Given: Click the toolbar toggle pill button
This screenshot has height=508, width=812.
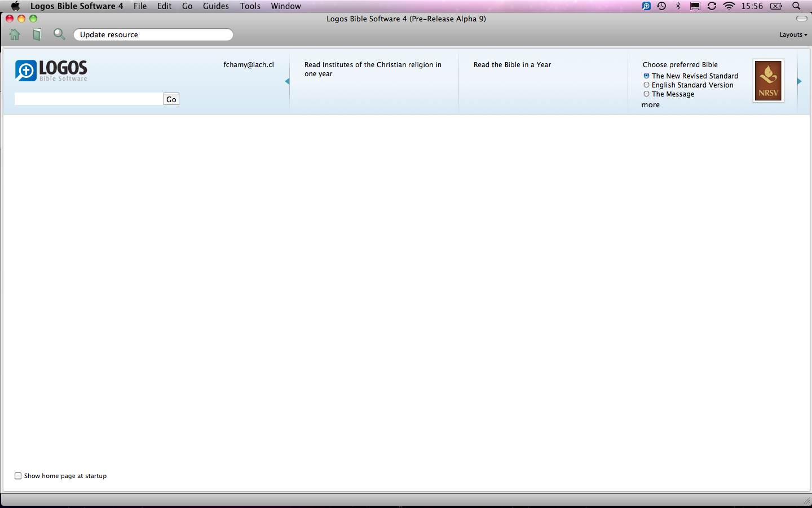Looking at the screenshot, I should pyautogui.click(x=801, y=19).
